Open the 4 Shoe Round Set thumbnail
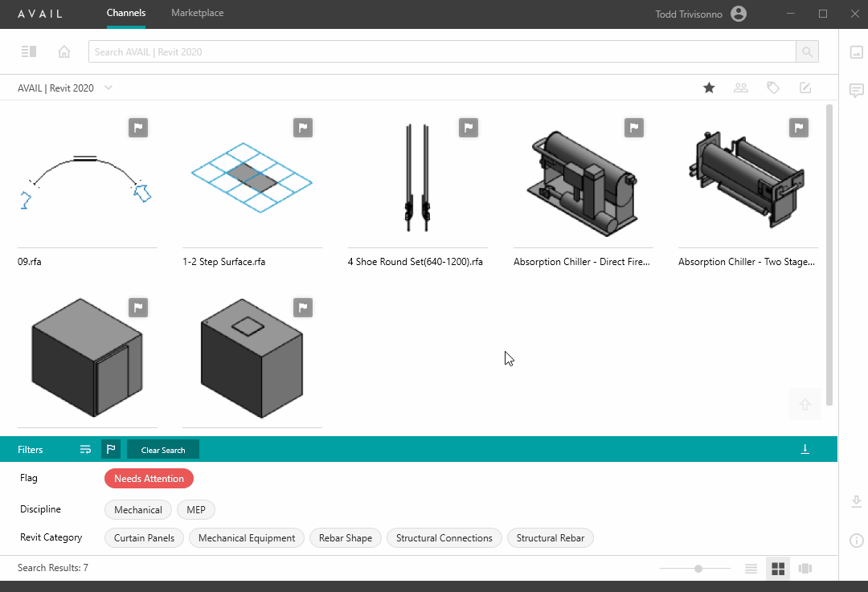Image resolution: width=868 pixels, height=592 pixels. 417,178
